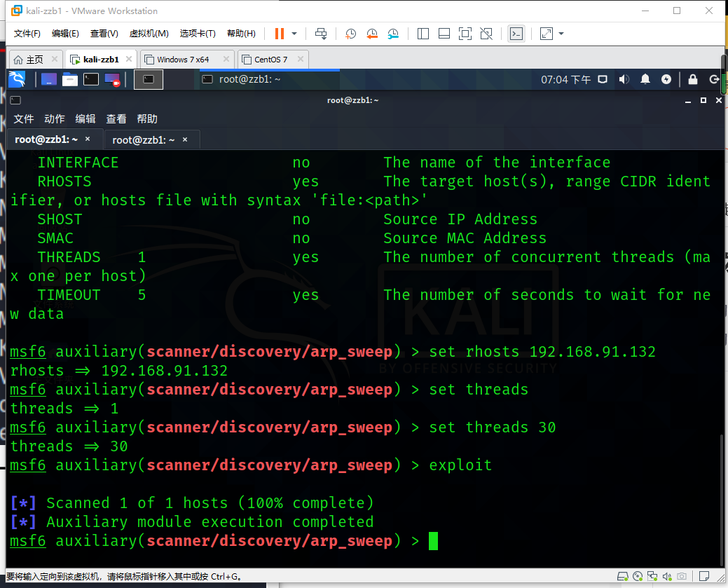Revert to snapshot via the toolbar icon
The height and width of the screenshot is (588, 728).
point(372,33)
